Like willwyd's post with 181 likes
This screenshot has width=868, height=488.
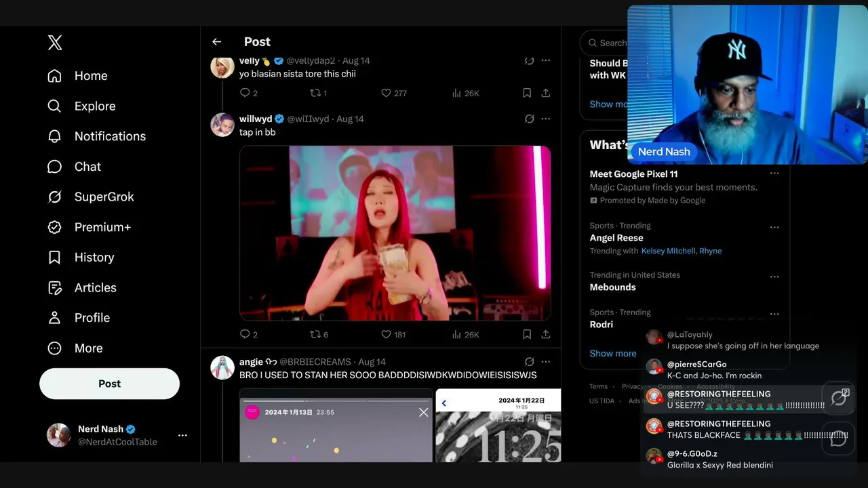click(393, 334)
